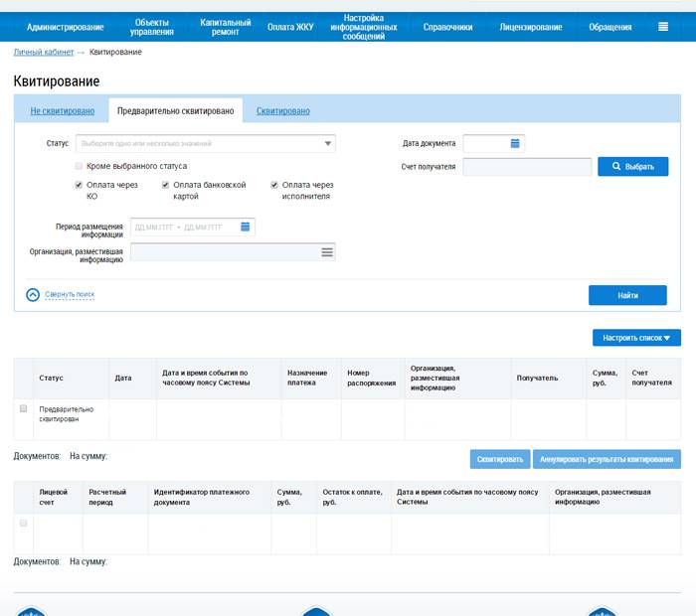
Task: Click the Счет получателя column header
Action: 651,378
